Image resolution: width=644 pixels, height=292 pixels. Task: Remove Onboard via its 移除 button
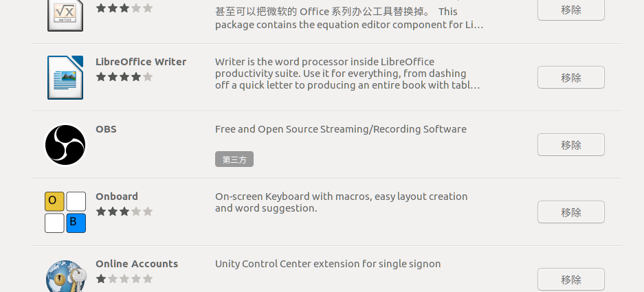(x=571, y=212)
